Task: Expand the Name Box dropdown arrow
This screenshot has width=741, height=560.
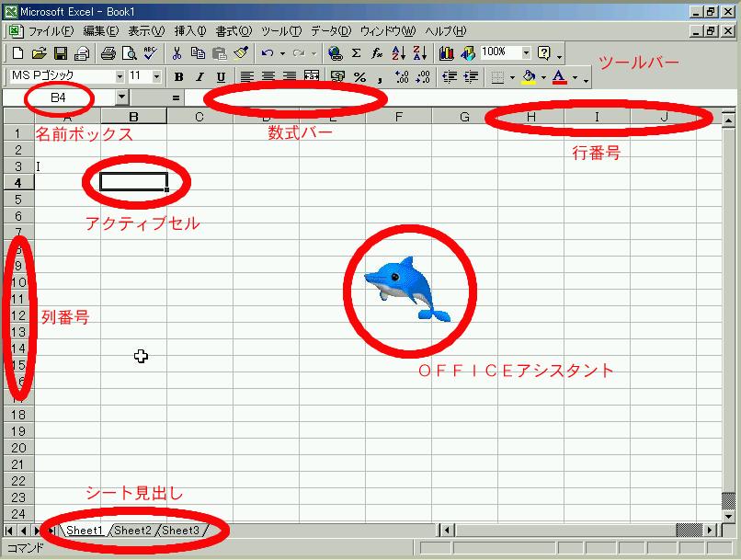Action: click(122, 97)
